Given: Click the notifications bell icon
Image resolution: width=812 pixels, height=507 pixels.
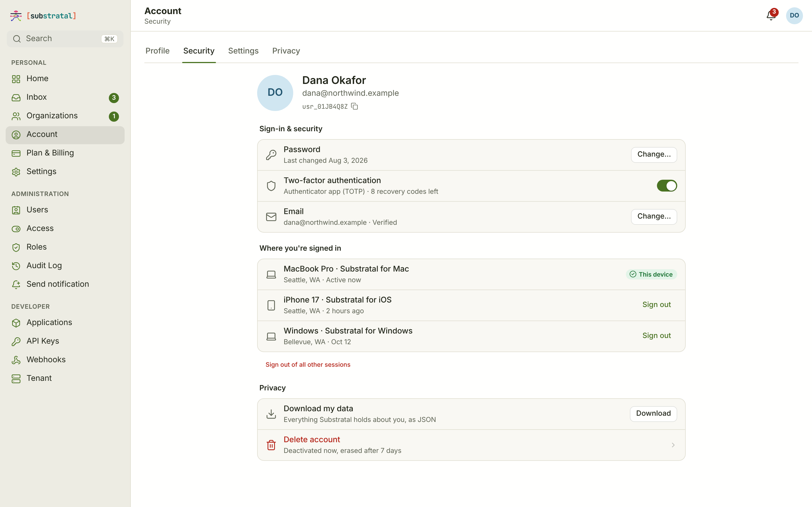Looking at the screenshot, I should (771, 16).
